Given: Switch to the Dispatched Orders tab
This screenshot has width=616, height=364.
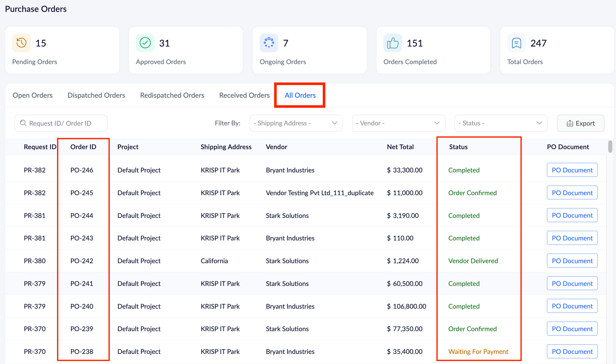Looking at the screenshot, I should pos(96,95).
